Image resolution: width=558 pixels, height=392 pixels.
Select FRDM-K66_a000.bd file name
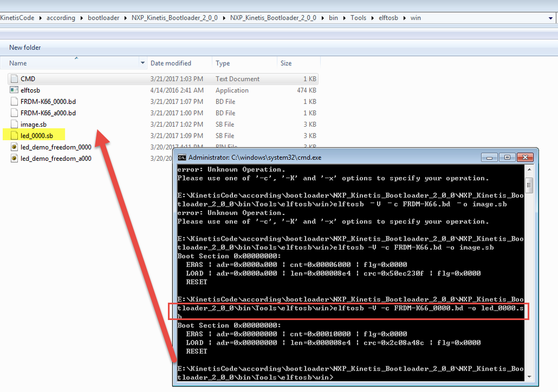pos(48,113)
